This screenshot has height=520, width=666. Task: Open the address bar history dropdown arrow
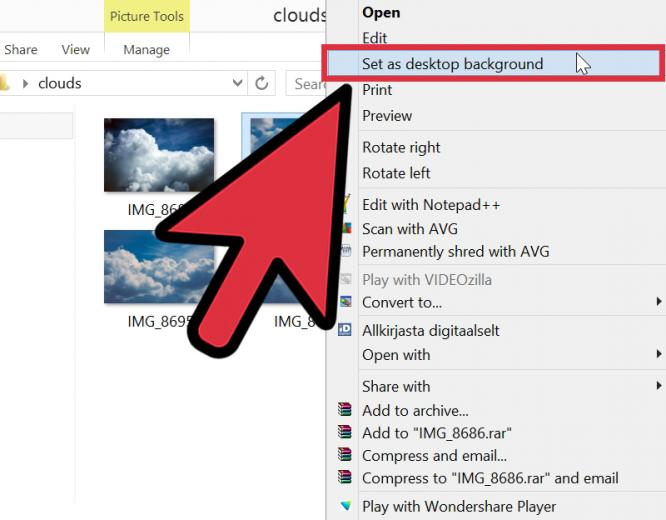(x=238, y=83)
